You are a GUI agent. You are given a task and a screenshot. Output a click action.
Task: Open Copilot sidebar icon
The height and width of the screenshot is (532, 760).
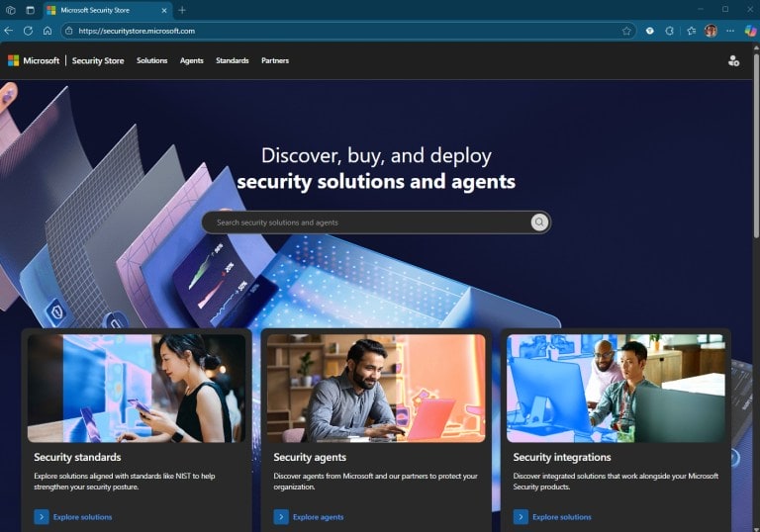point(750,31)
